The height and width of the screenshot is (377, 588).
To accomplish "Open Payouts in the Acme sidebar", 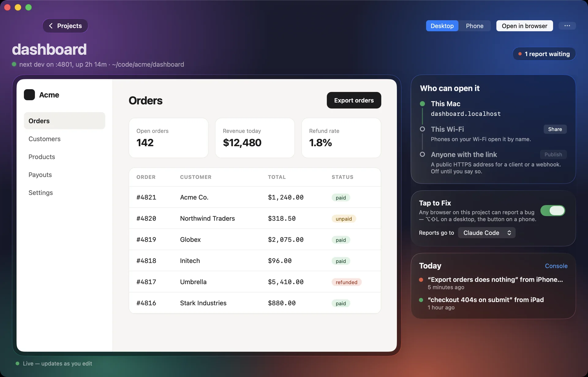I will point(64,175).
